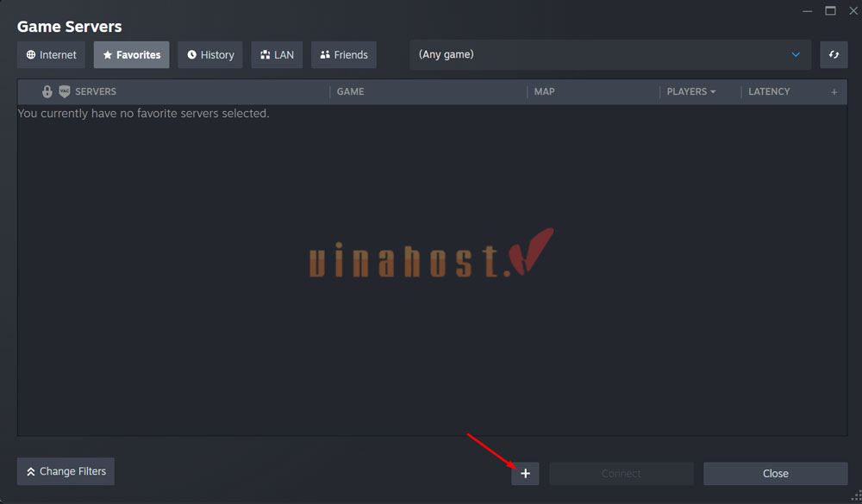Sort by the Latency column header
The width and height of the screenshot is (862, 504).
pyautogui.click(x=769, y=91)
